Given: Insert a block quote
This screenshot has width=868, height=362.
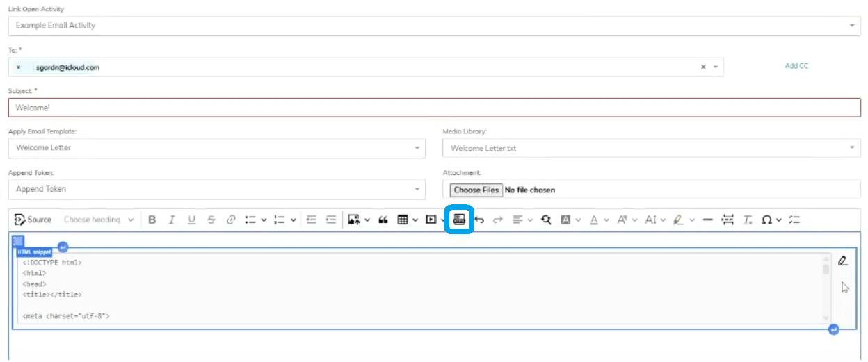Looking at the screenshot, I should click(x=383, y=220).
